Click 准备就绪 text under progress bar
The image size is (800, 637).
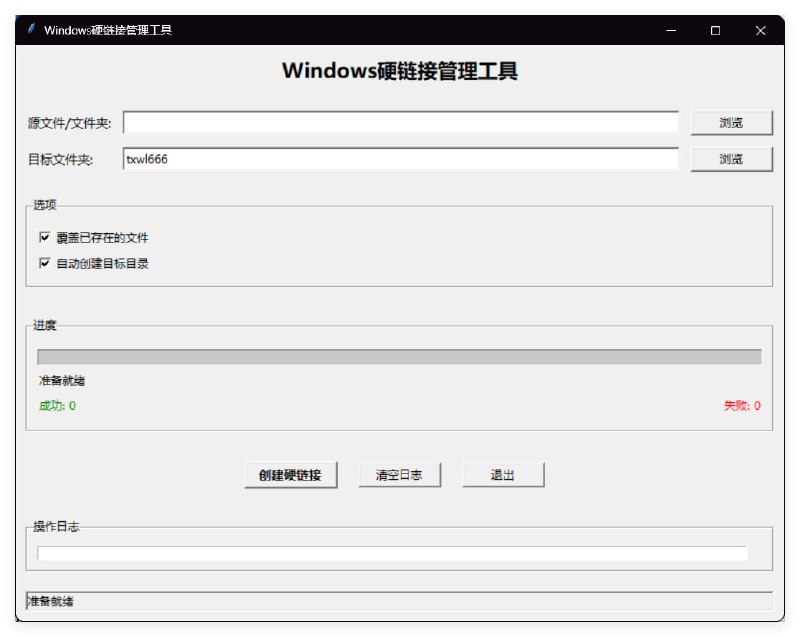62,380
